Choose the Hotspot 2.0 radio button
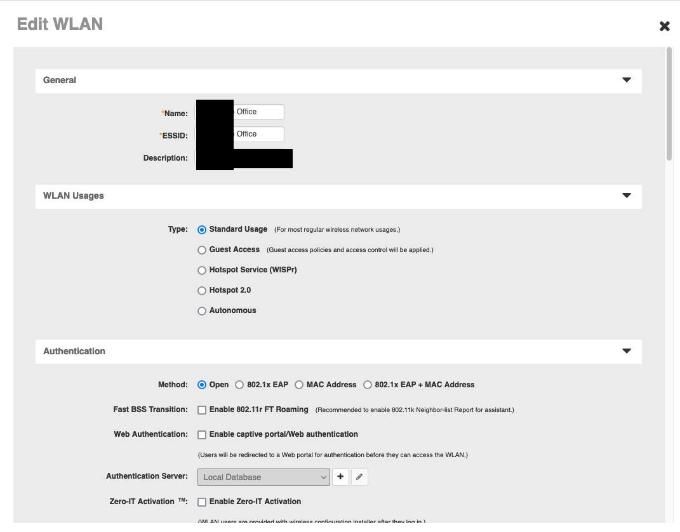 202,291
